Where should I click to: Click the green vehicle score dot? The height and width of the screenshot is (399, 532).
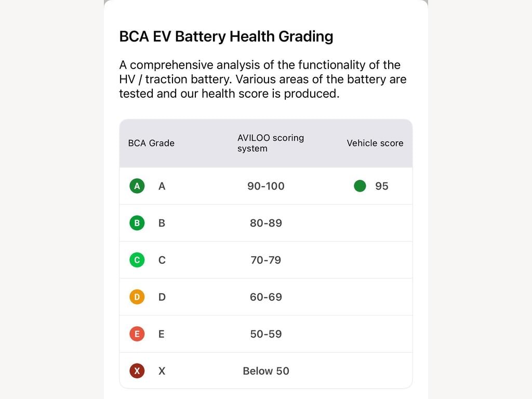(360, 186)
